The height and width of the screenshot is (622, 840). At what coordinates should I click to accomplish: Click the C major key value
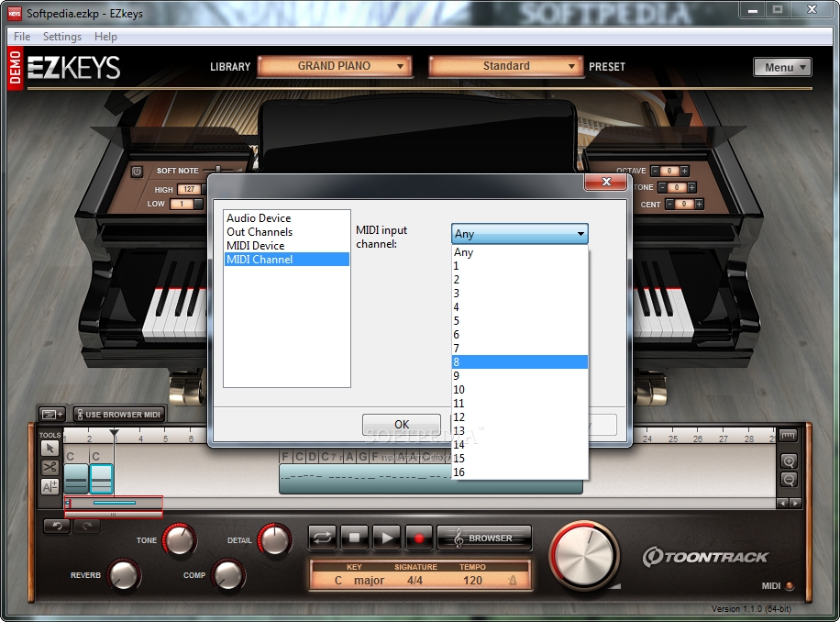click(x=359, y=580)
